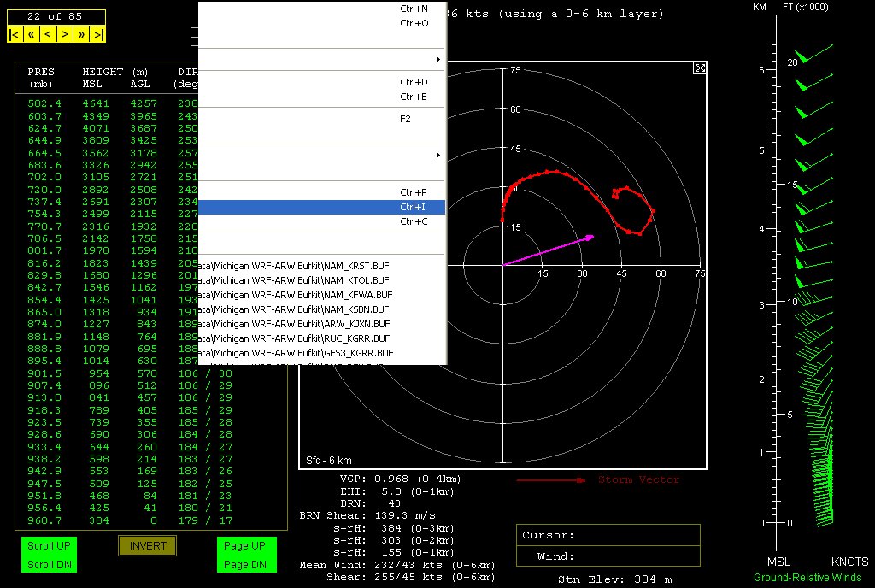The height and width of the screenshot is (588, 875).
Task: Toggle KNOTS wind unit label
Action: tap(849, 562)
